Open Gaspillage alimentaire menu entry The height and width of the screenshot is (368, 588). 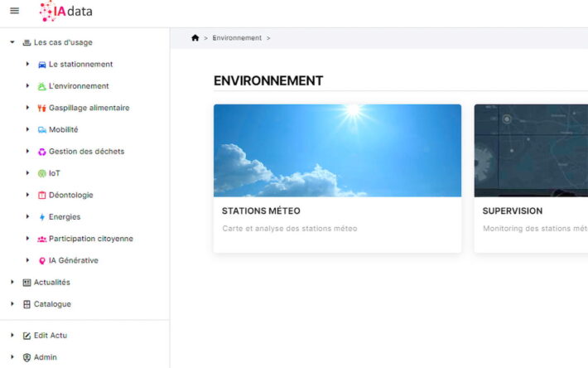(x=89, y=108)
